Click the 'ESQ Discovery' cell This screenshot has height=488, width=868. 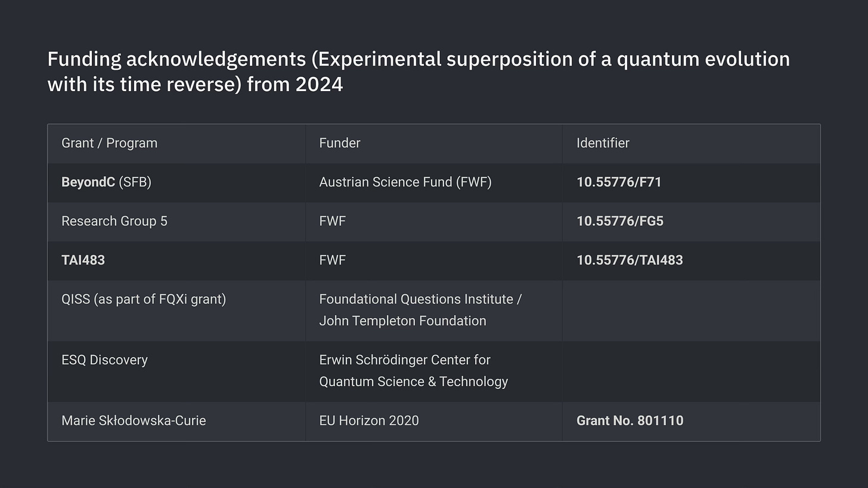click(x=104, y=360)
